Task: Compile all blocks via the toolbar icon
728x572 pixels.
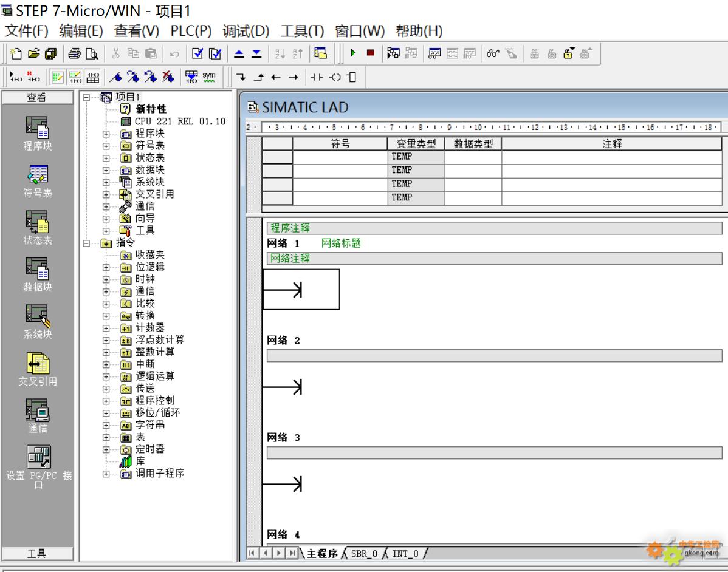Action: (215, 53)
